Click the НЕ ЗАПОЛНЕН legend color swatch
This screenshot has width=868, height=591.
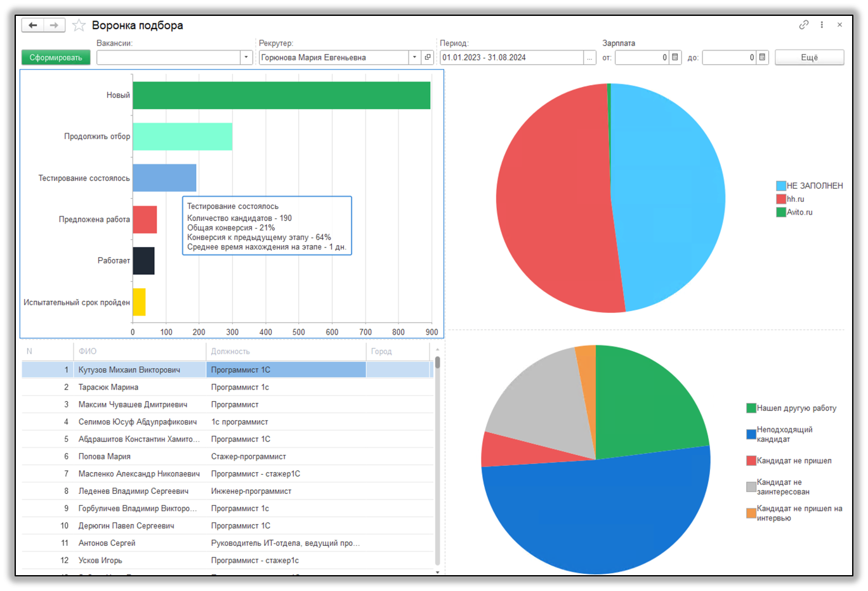pyautogui.click(x=781, y=186)
